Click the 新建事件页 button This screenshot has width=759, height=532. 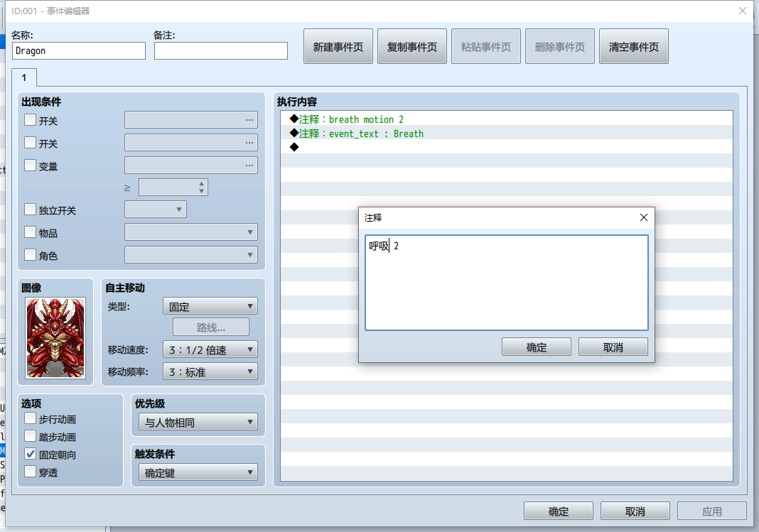pos(338,46)
